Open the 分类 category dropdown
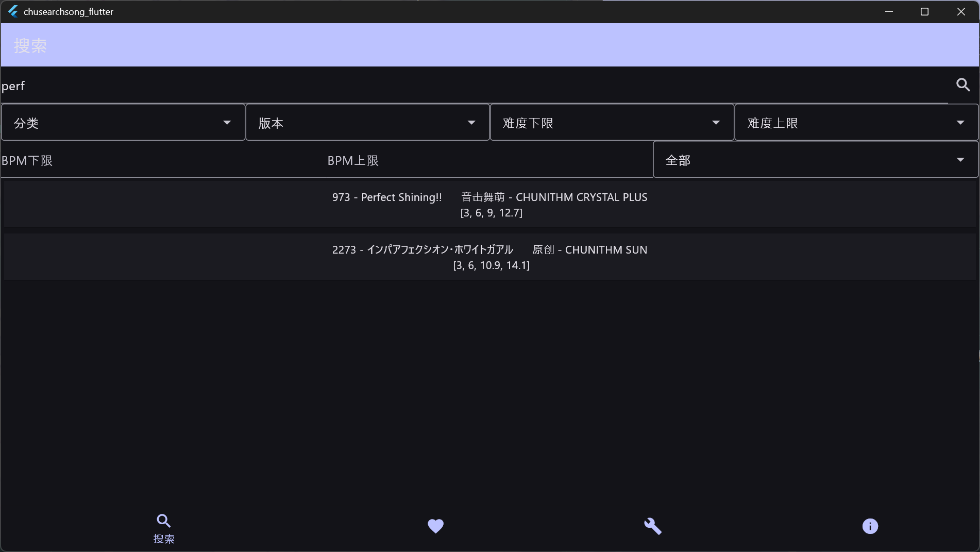The width and height of the screenshot is (980, 552). (123, 123)
